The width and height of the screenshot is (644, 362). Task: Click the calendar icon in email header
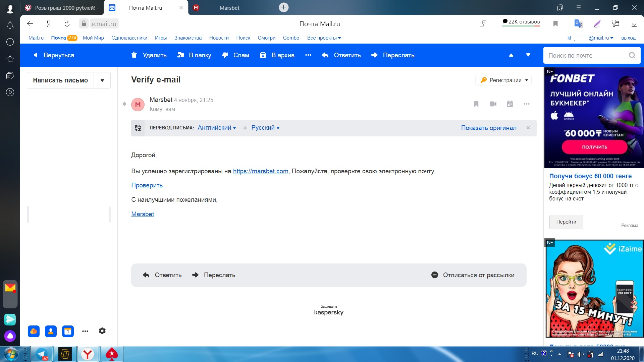click(509, 104)
